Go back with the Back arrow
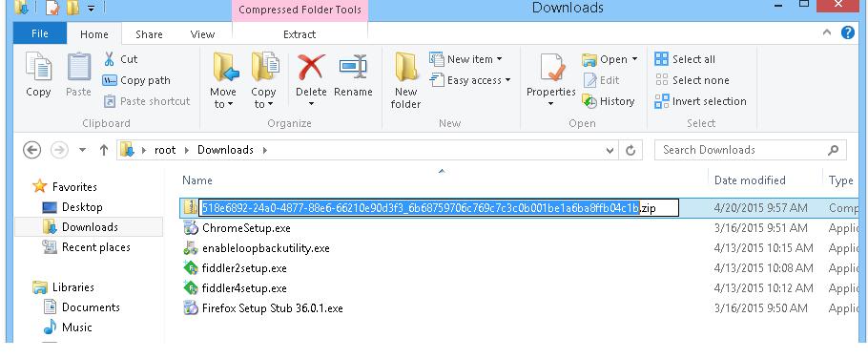Image resolution: width=868 pixels, height=359 pixels. pos(32,150)
